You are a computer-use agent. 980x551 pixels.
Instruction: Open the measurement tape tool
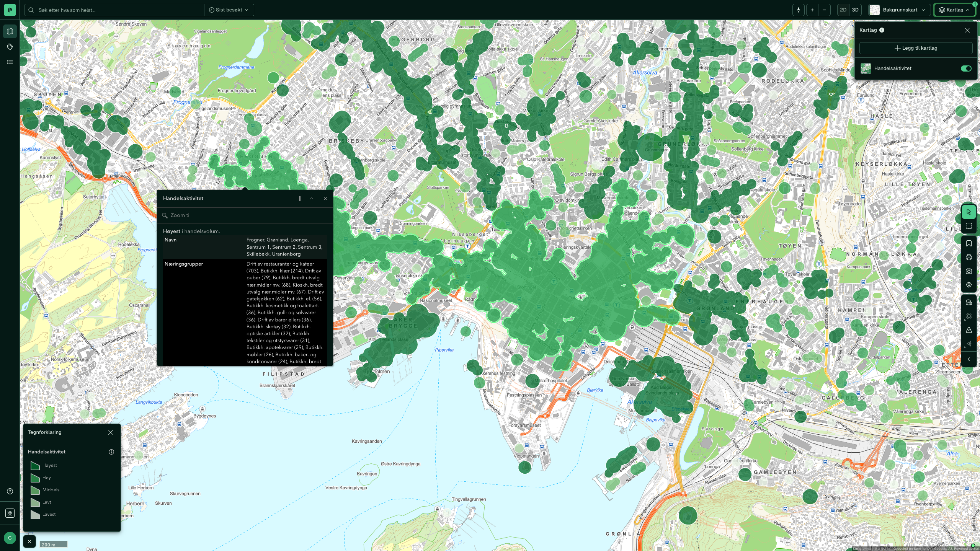tap(969, 303)
